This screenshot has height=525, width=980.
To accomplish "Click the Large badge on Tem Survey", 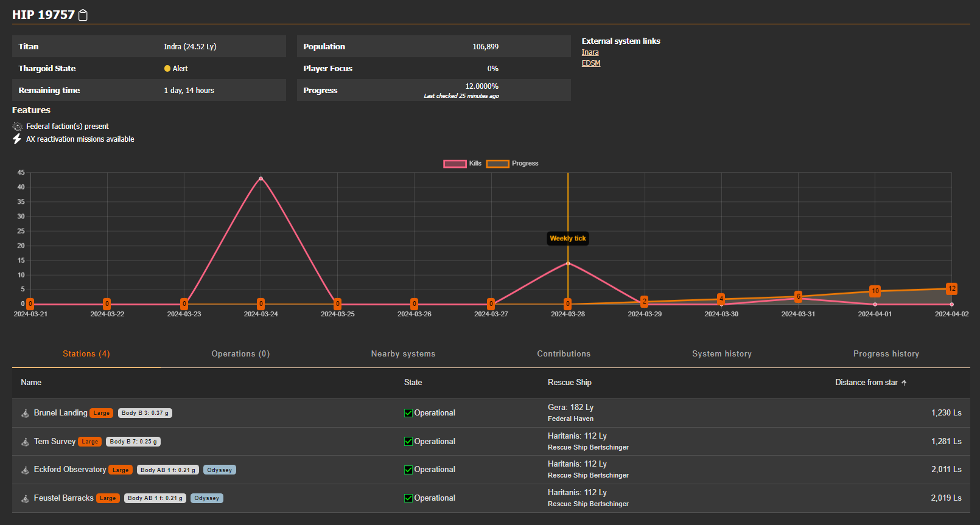I will pos(90,442).
